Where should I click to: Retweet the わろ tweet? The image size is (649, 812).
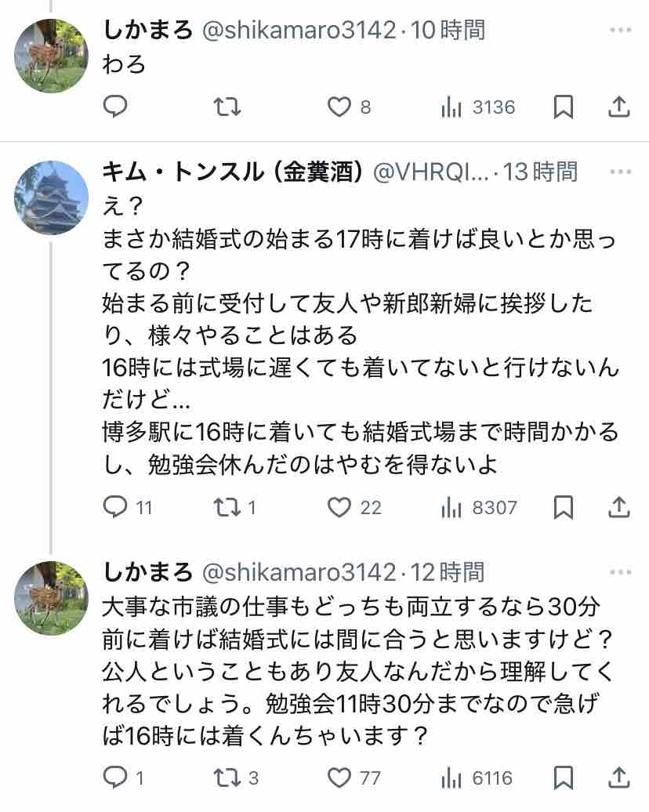pos(227,107)
